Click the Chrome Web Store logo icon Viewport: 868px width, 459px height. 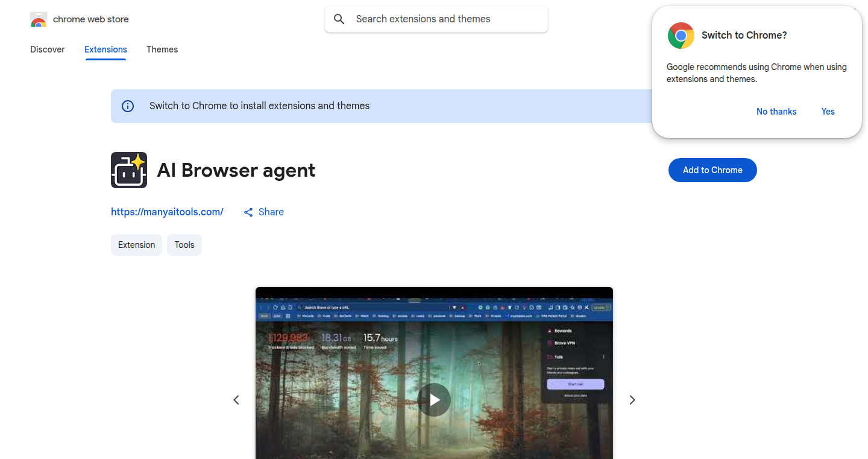[x=39, y=19]
